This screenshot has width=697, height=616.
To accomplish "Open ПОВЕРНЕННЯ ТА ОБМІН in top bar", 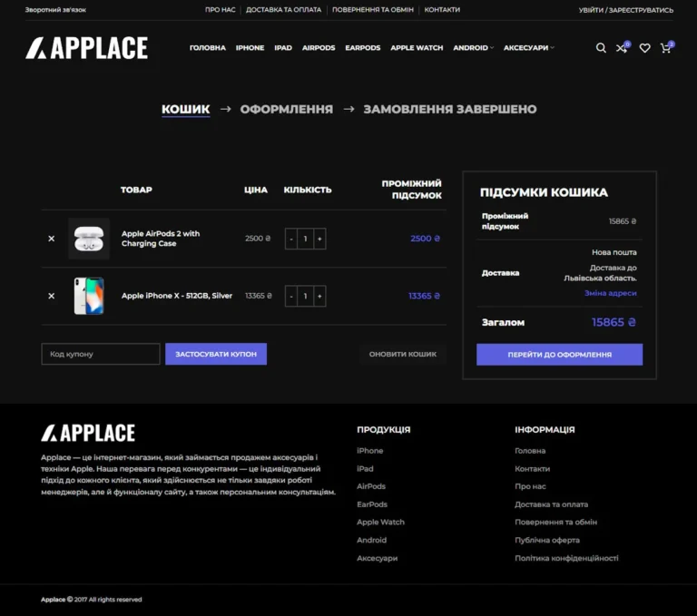I will [373, 10].
